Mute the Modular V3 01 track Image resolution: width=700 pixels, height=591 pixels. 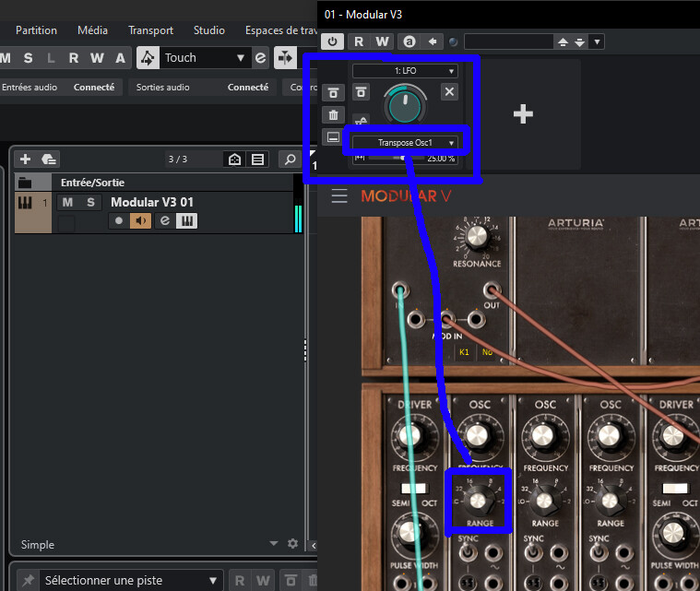pos(67,202)
